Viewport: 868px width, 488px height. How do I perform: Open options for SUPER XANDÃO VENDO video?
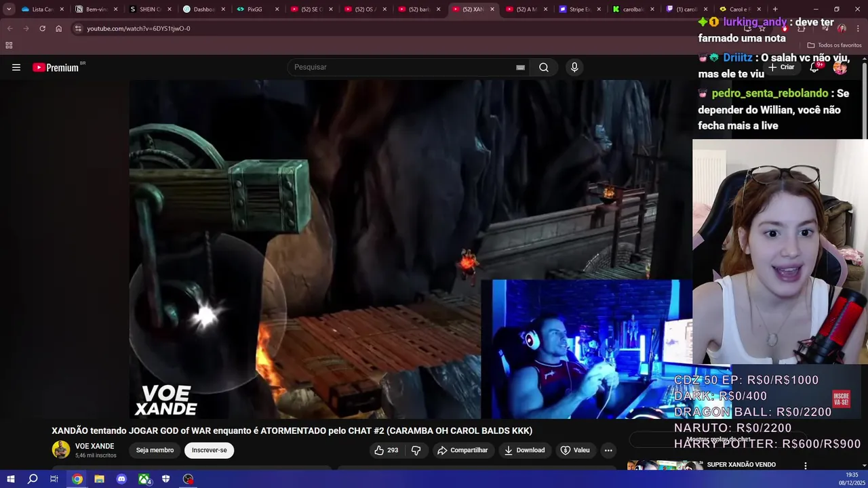point(805,466)
